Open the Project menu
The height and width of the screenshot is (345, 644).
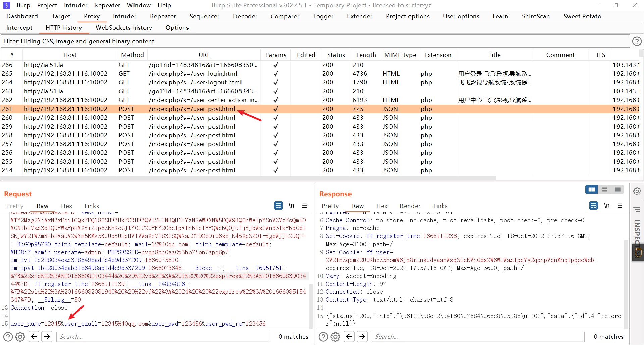point(47,5)
